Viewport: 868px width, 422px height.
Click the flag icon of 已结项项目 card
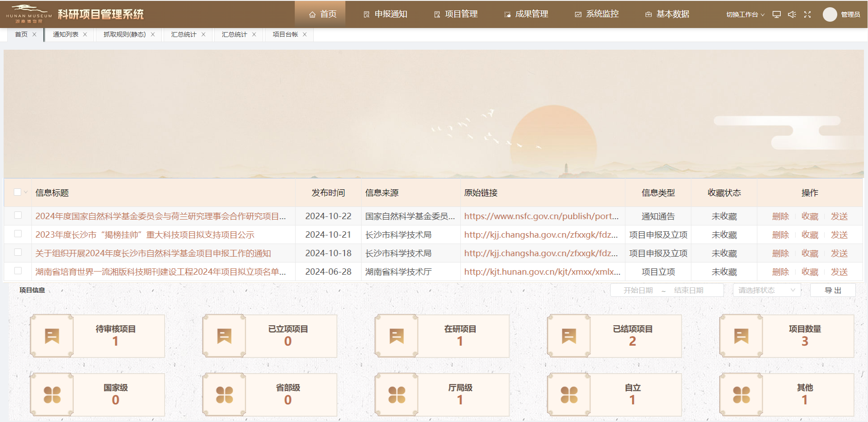(569, 336)
